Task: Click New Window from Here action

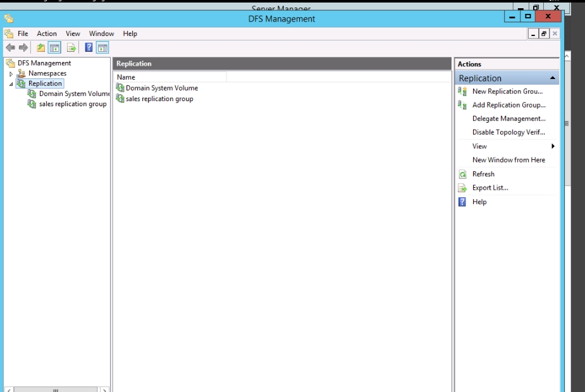Action: point(508,160)
